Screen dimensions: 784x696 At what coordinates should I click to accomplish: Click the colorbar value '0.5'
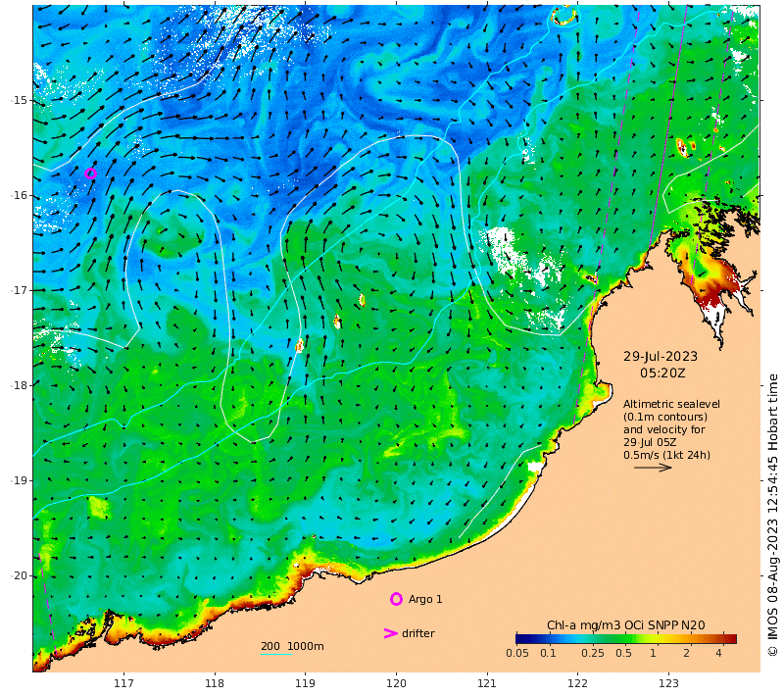[623, 653]
